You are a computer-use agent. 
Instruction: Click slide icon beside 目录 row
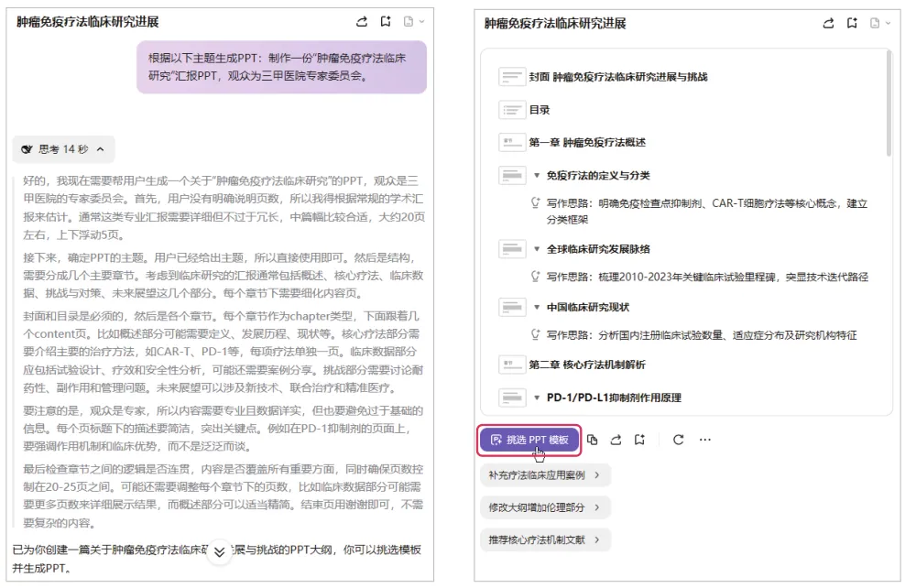(511, 110)
